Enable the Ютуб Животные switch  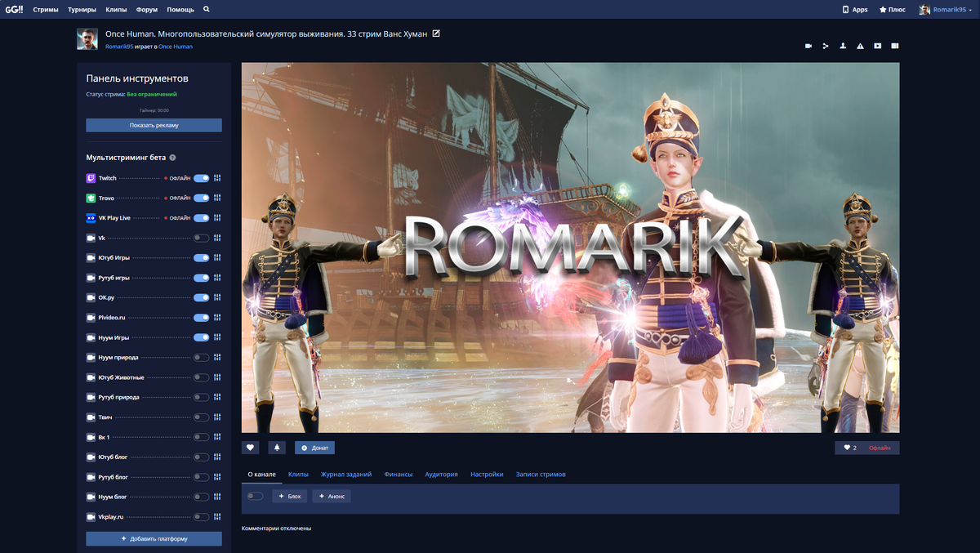[201, 377]
